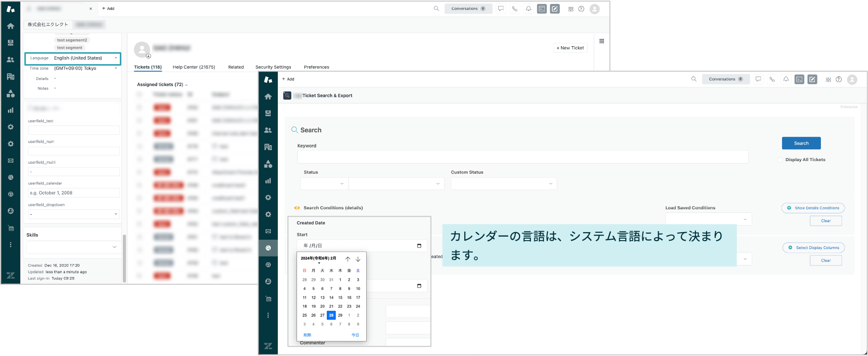Open the Load Saved Conditions dropdown
Image resolution: width=868 pixels, height=356 pixels.
(x=708, y=219)
